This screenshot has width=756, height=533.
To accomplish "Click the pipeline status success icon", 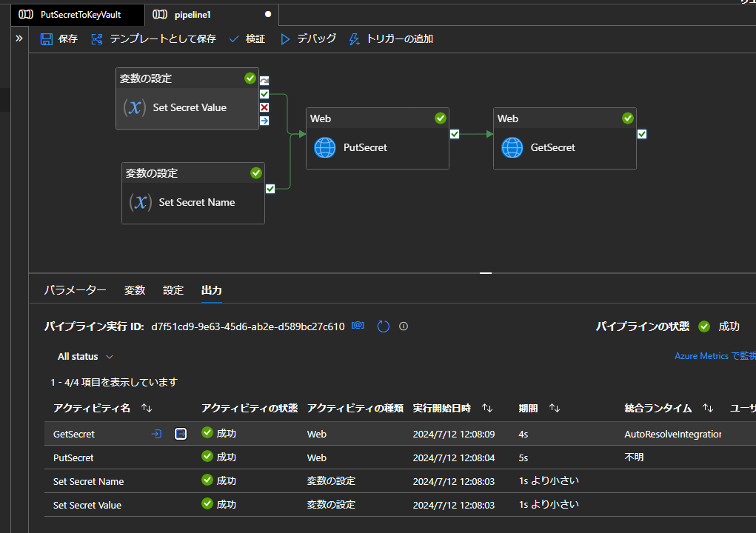I will [x=704, y=326].
